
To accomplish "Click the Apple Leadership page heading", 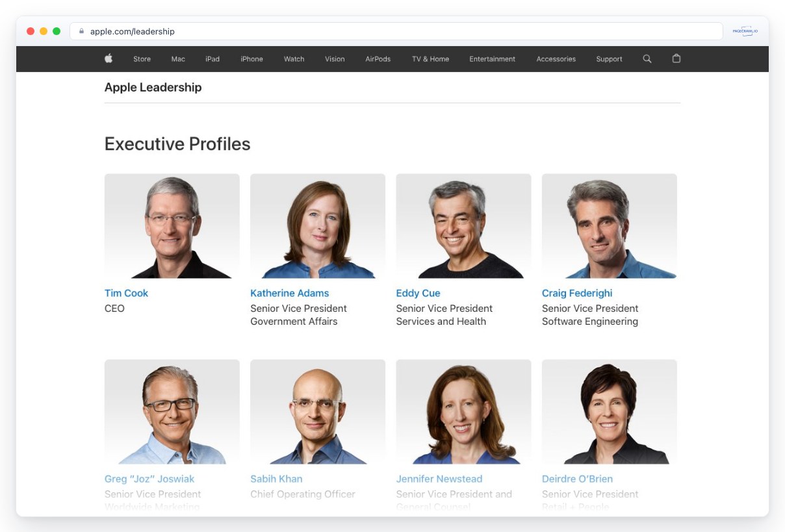I will click(153, 87).
